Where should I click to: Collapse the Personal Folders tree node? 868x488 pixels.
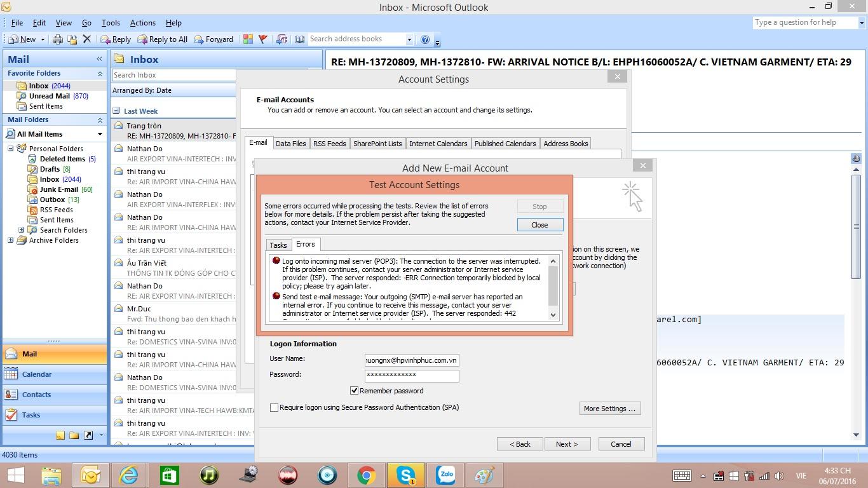pos(11,149)
